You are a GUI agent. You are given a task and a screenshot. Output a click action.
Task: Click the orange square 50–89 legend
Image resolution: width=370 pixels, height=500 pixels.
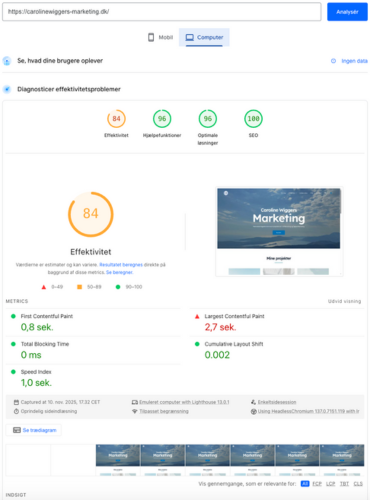(79, 287)
